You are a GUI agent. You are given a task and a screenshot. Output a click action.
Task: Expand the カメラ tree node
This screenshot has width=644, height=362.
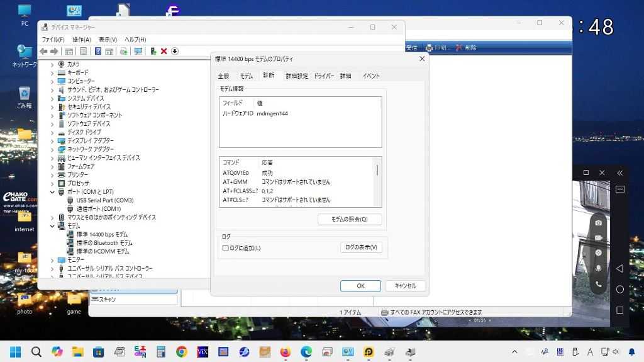click(52, 65)
